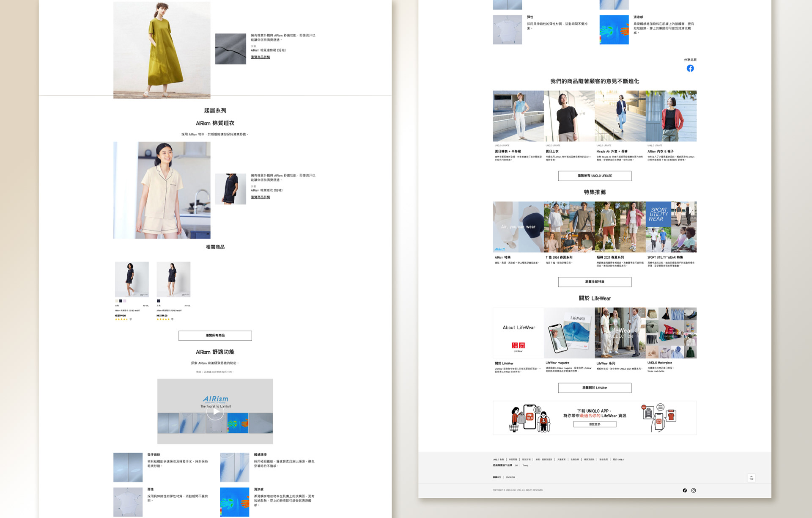Open grey fabric close-up thumbnail beside dress
This screenshot has height=518, width=812.
[230, 49]
